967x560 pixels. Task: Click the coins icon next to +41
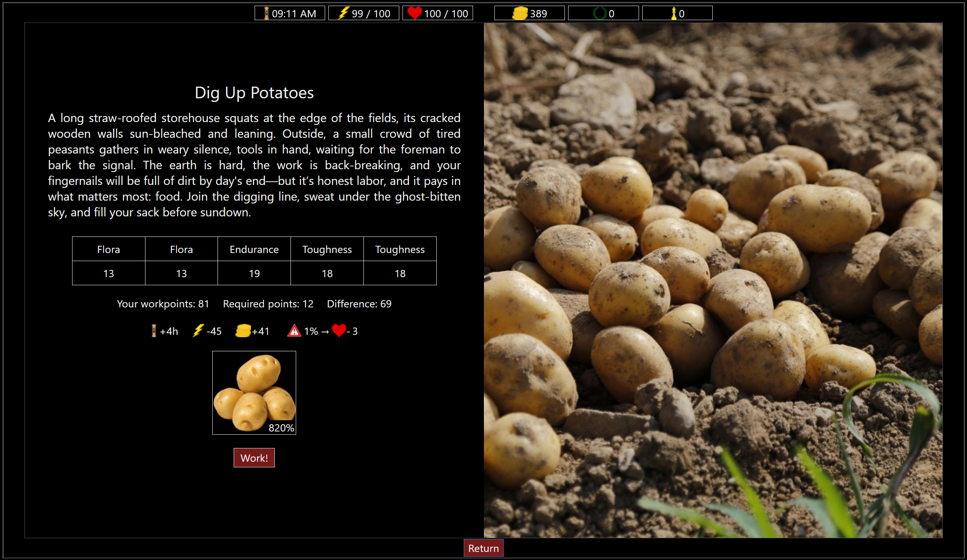click(243, 331)
